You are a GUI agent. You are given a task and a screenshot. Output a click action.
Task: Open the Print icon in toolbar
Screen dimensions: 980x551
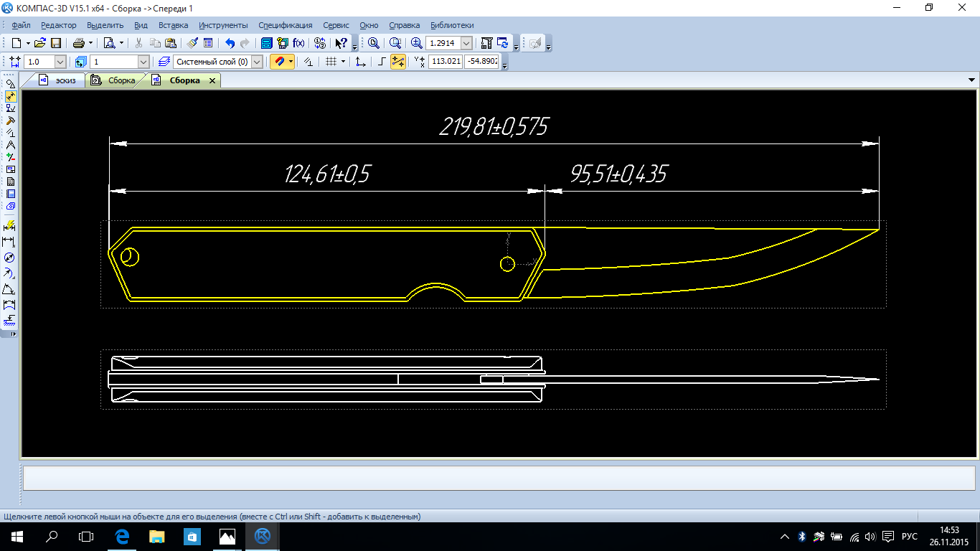point(79,43)
